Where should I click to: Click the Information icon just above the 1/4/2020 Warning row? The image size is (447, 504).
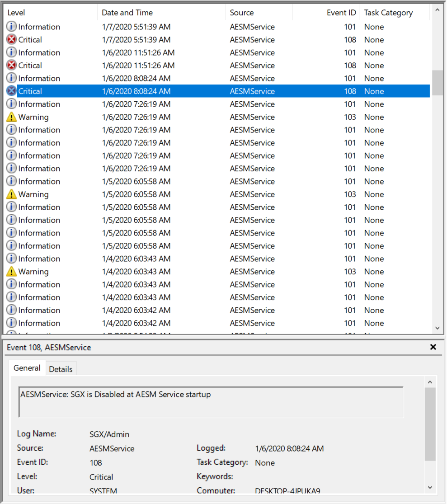click(x=11, y=259)
